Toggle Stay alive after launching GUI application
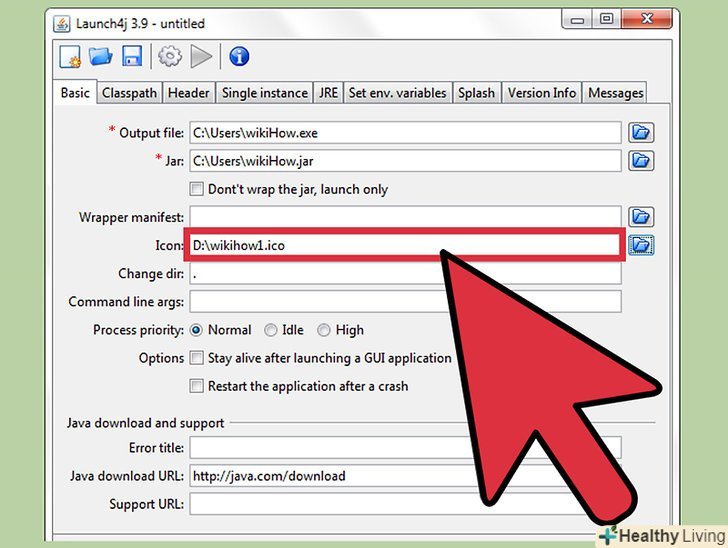 coord(196,358)
